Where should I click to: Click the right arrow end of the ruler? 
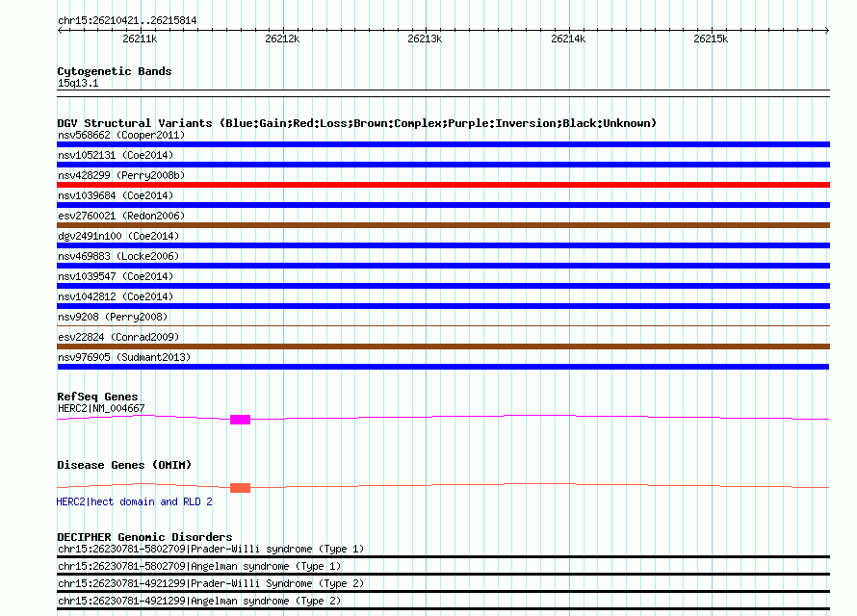click(x=827, y=30)
